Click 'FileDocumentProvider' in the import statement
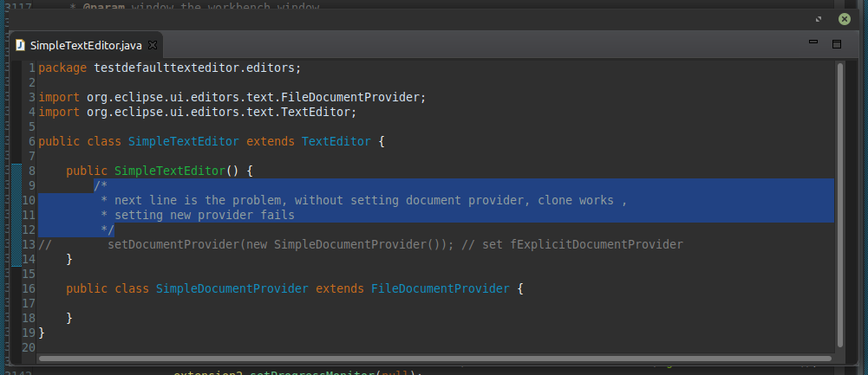 pos(350,97)
